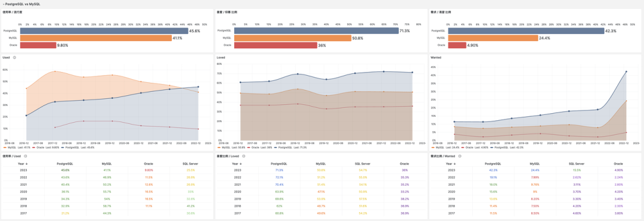The height and width of the screenshot is (221, 644).
Task: Open info icon next to 使用率 / Used table title
Action: click(x=26, y=156)
